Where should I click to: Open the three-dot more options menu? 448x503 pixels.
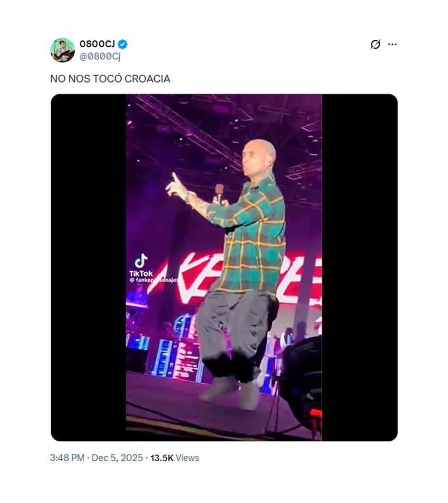point(392,44)
